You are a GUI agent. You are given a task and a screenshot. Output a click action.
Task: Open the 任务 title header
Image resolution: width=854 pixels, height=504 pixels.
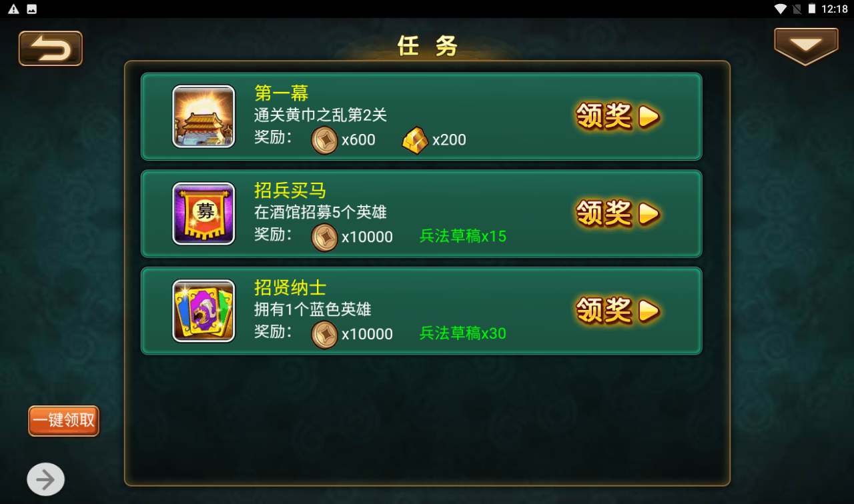tap(428, 45)
